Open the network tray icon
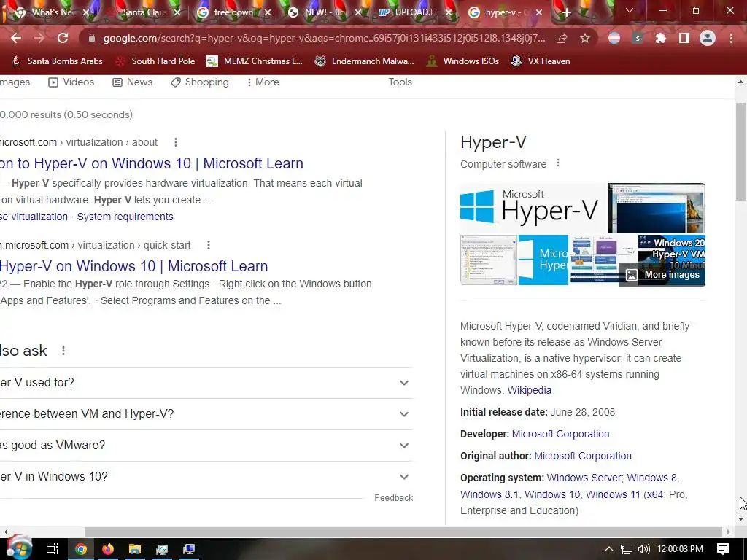Image resolution: width=747 pixels, height=560 pixels. coord(627,549)
